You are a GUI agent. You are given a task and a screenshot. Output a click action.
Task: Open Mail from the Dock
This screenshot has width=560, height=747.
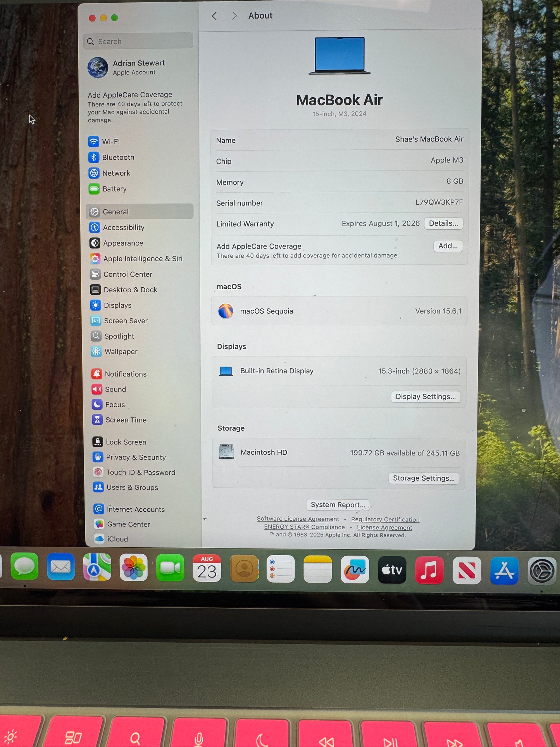tap(61, 567)
